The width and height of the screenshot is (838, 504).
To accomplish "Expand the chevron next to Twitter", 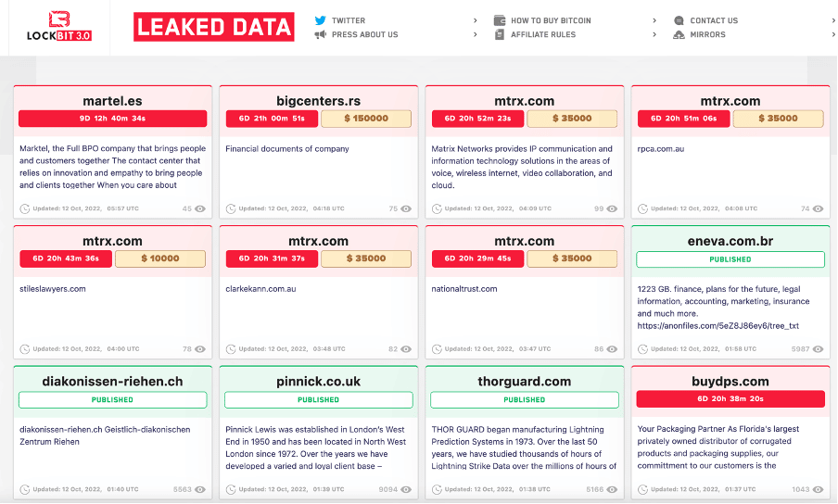I will (x=476, y=20).
